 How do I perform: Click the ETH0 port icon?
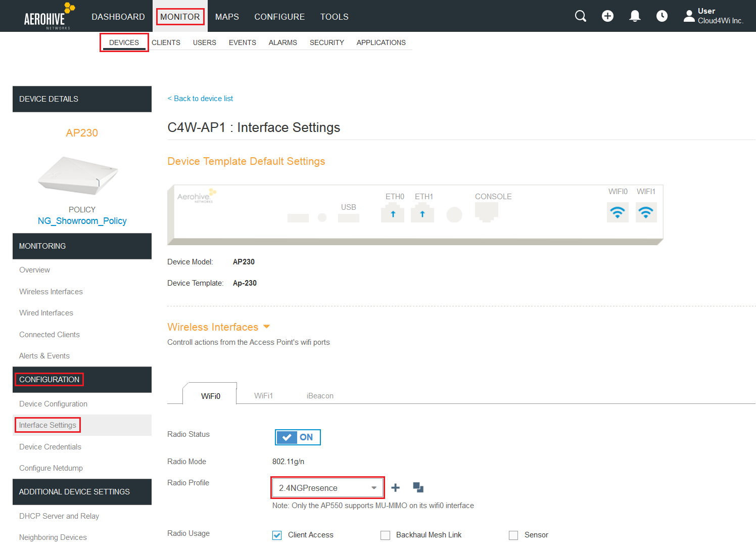click(x=393, y=213)
